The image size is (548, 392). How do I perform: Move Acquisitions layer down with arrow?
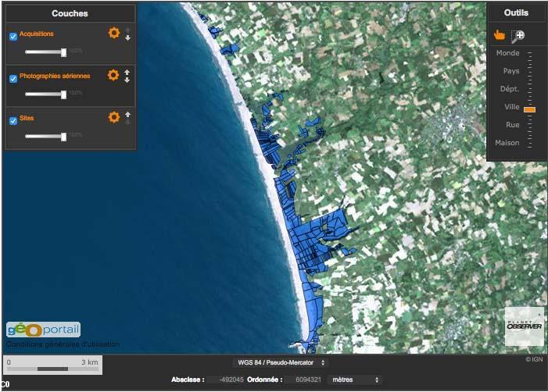tap(127, 37)
